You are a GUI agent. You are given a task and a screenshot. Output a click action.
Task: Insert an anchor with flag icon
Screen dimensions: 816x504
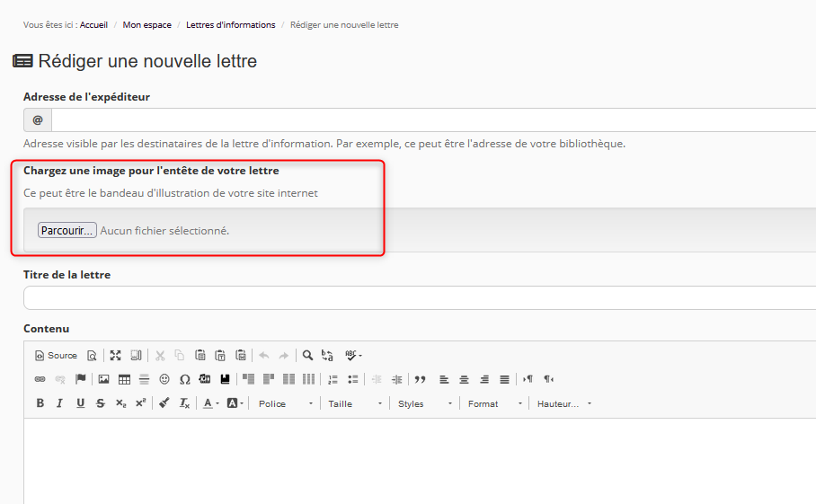pos(81,379)
